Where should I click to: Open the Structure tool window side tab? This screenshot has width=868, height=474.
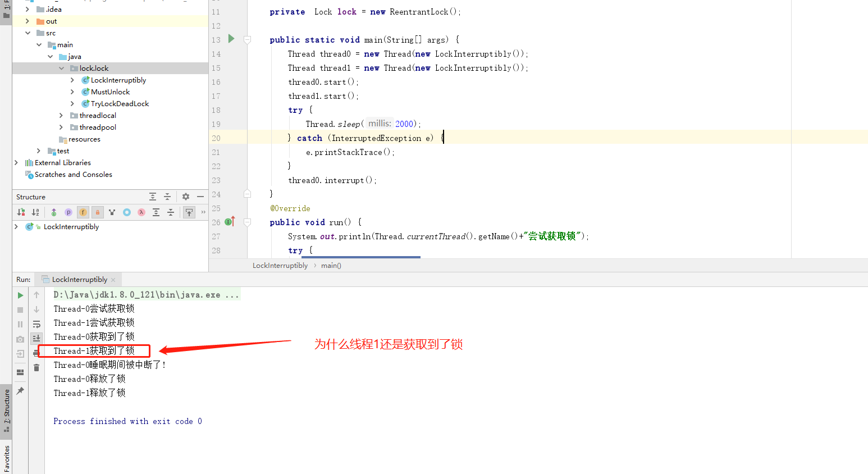[6, 411]
